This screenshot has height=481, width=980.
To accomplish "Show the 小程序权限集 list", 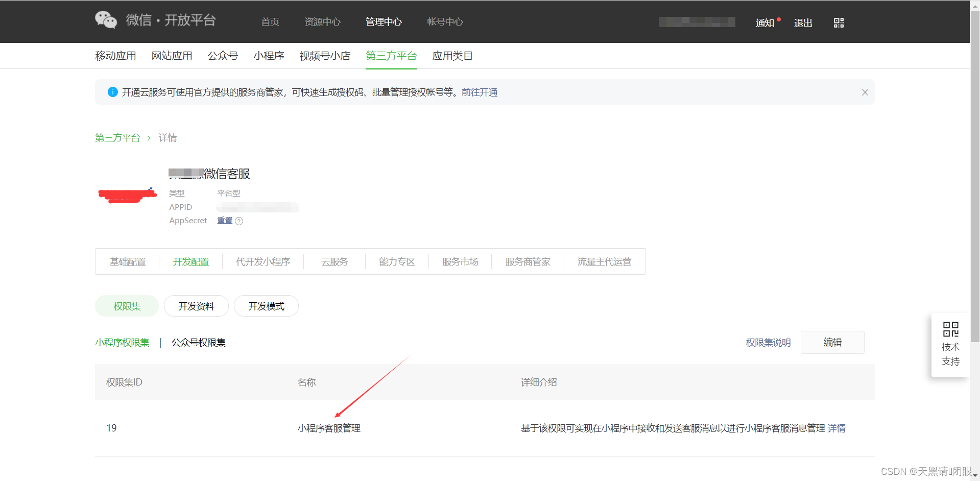I will [122, 343].
